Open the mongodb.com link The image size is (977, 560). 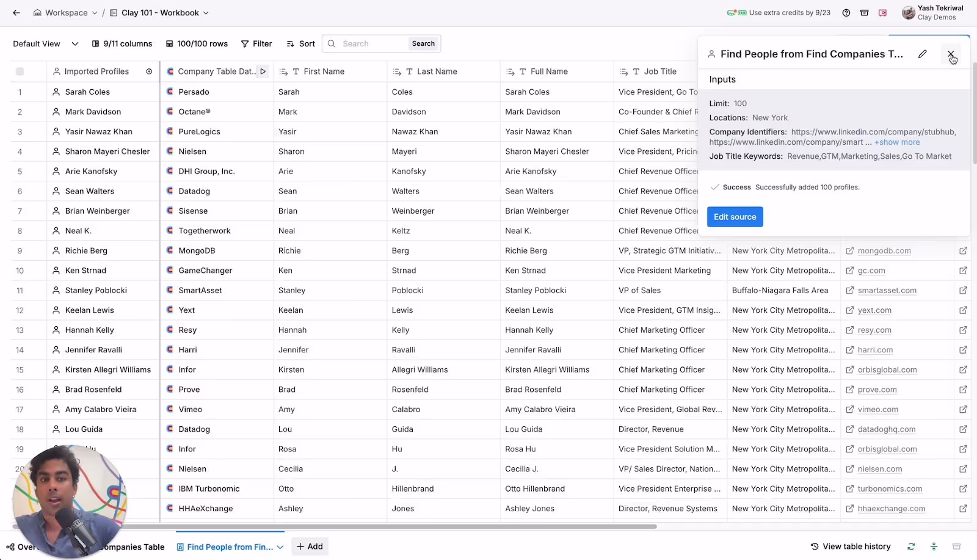pyautogui.click(x=884, y=251)
